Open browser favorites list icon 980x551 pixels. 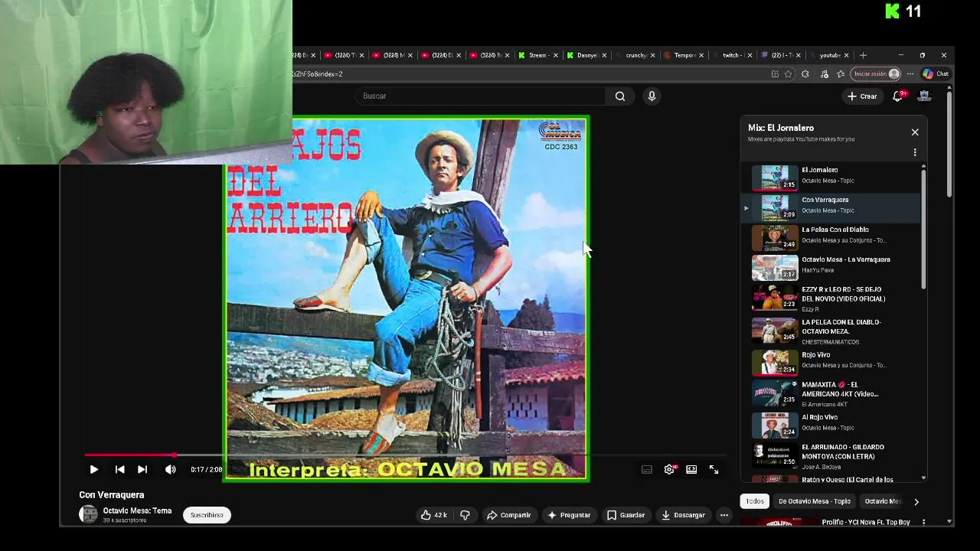841,74
